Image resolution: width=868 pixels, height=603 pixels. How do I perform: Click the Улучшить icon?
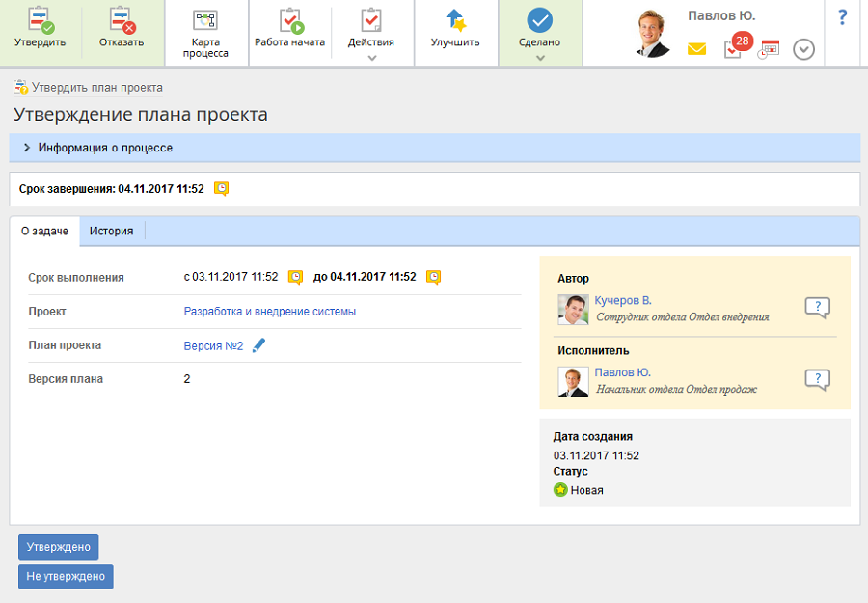455,21
